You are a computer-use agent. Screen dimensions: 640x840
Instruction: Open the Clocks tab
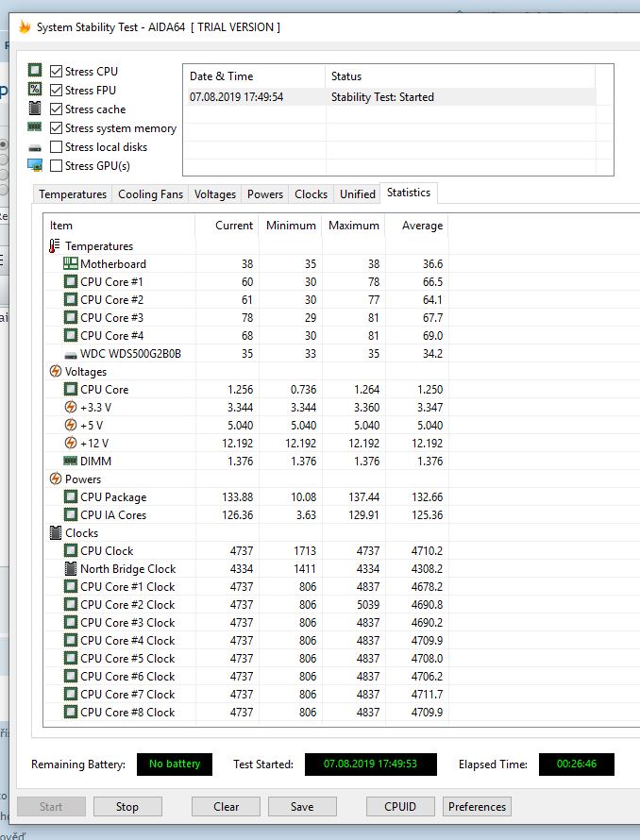pyautogui.click(x=311, y=194)
